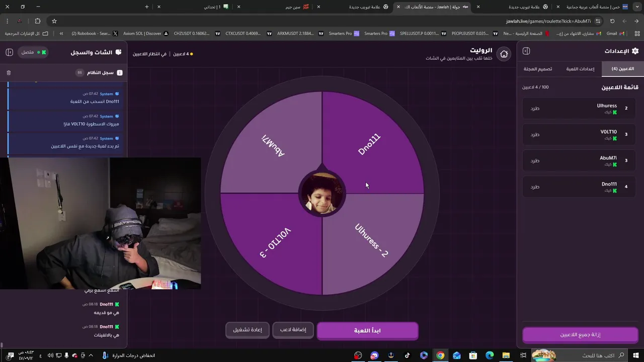Open the Robobook bookmark

click(x=95, y=33)
